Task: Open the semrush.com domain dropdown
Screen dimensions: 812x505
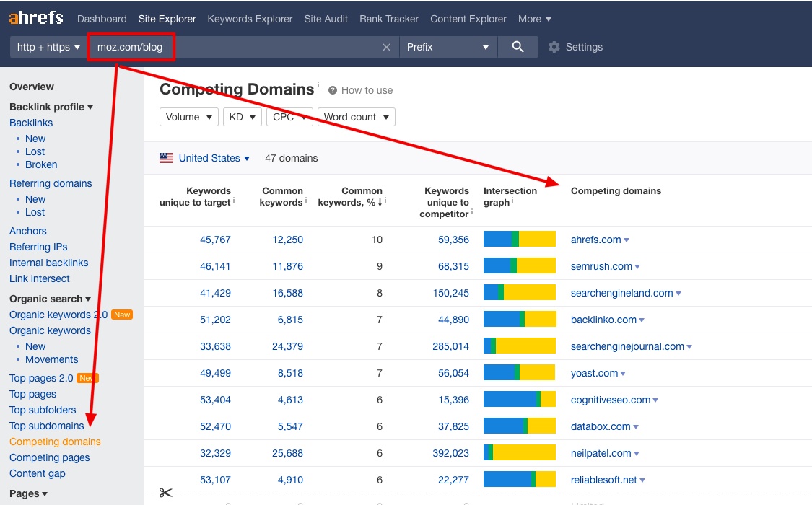Action: [x=637, y=267]
